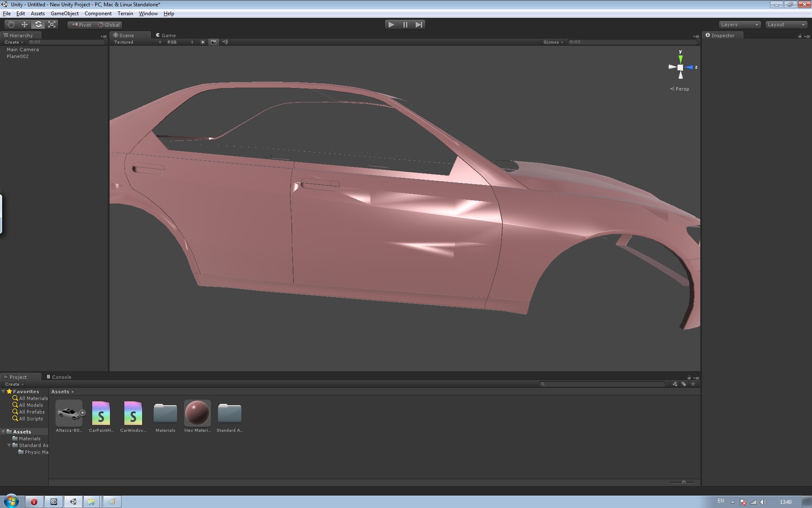This screenshot has height=508, width=812.
Task: Select the Rotate tool
Action: point(38,25)
